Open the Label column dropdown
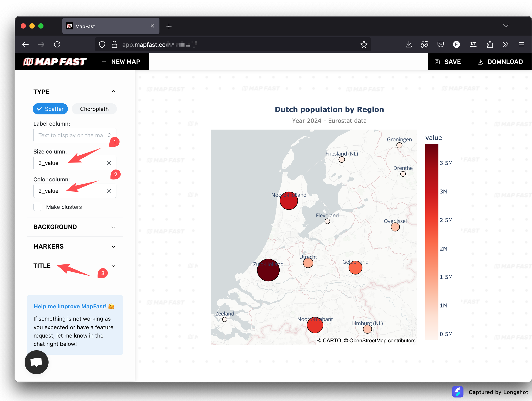This screenshot has height=401, width=532. [75, 135]
